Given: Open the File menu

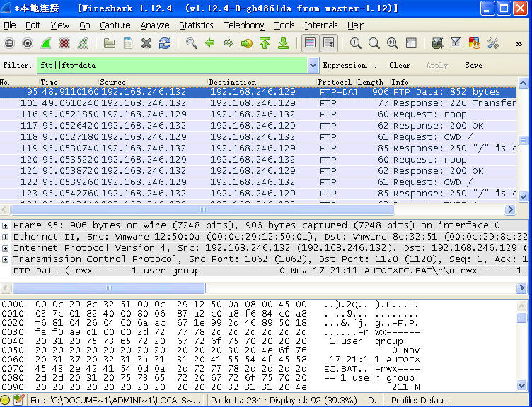Looking at the screenshot, I should pyautogui.click(x=10, y=25).
